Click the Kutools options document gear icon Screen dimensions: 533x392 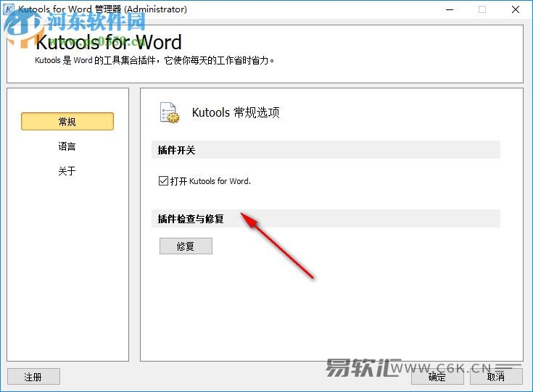point(169,112)
